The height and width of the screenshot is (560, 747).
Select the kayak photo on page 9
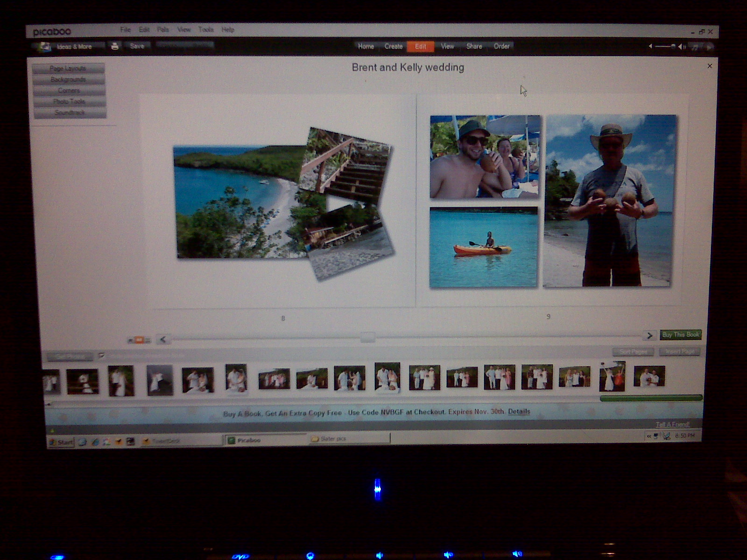(483, 247)
